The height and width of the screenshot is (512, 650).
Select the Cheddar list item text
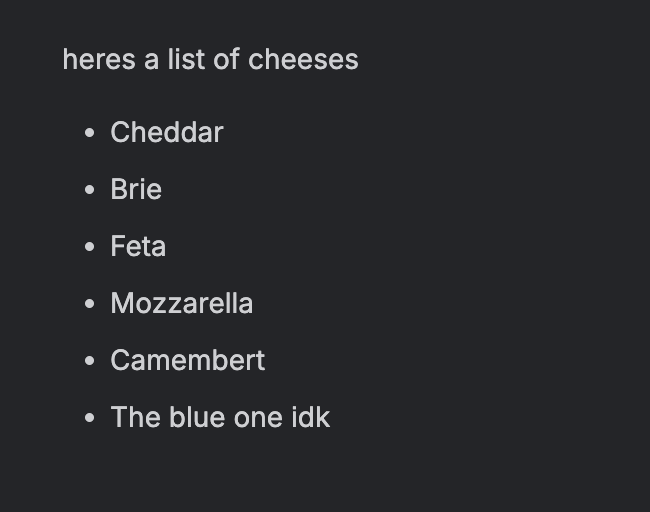[x=167, y=132]
